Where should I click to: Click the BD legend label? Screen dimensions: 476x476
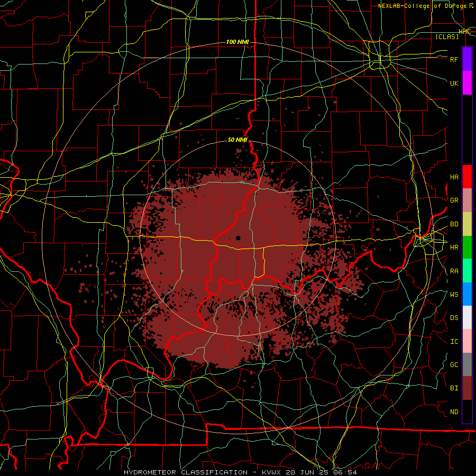click(454, 224)
